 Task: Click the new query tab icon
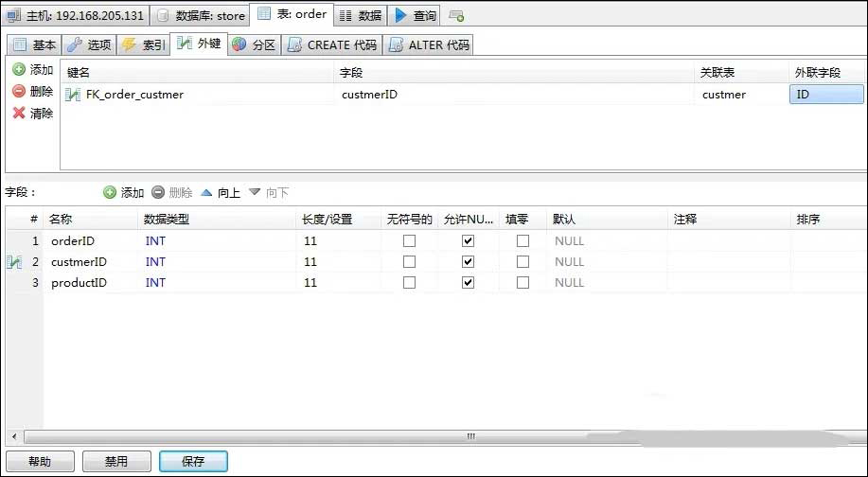456,16
